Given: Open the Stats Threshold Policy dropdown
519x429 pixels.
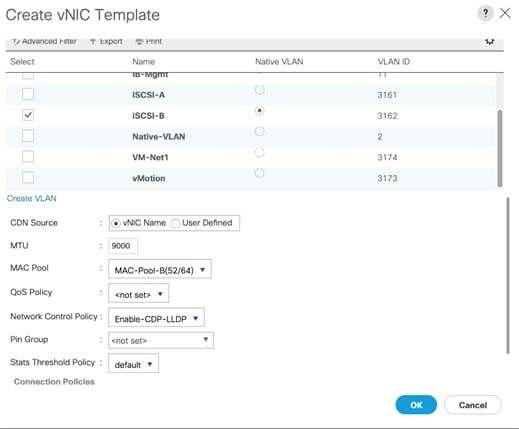Looking at the screenshot, I should pyautogui.click(x=133, y=364).
